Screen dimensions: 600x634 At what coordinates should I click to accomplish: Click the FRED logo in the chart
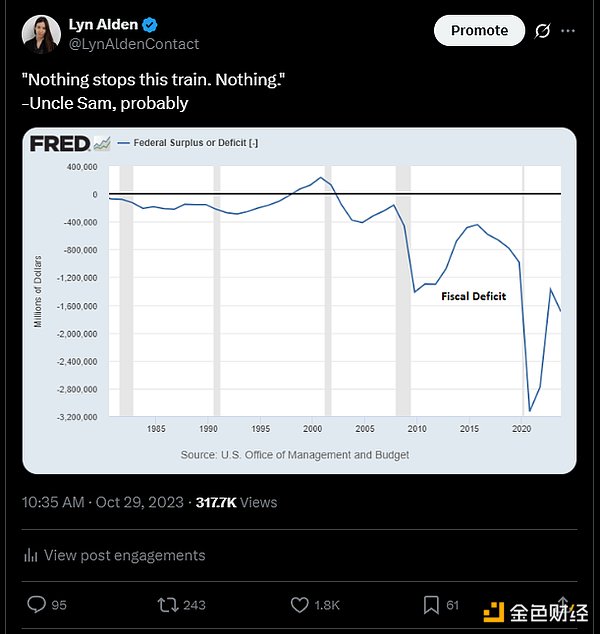tap(60, 144)
